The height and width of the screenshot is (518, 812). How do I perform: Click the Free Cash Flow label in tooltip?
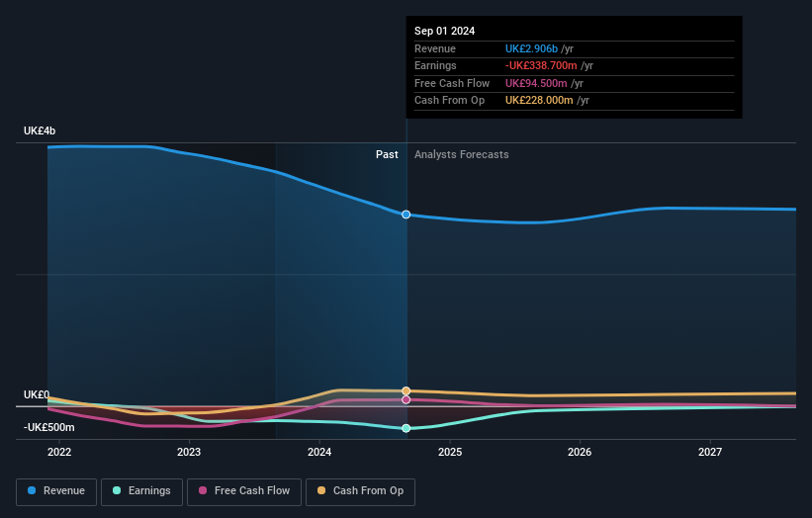(x=452, y=83)
